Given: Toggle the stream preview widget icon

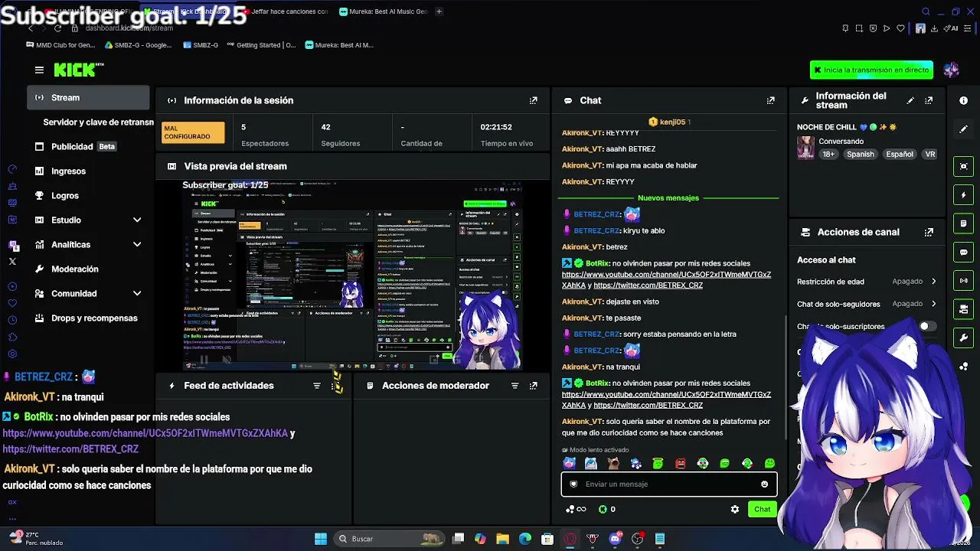Looking at the screenshot, I should [963, 166].
